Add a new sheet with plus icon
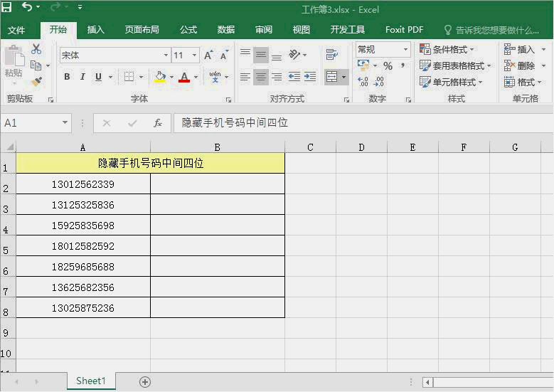The height and width of the screenshot is (392, 554). click(145, 382)
